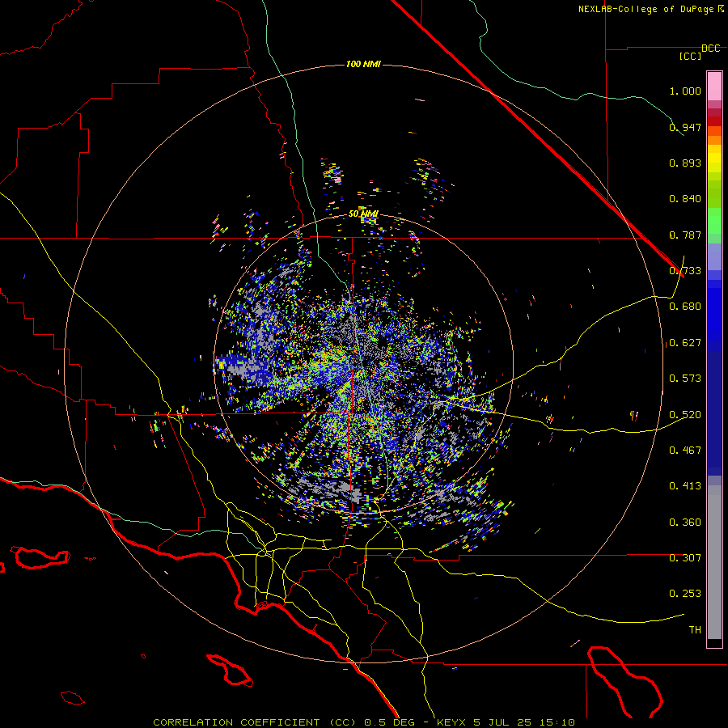
Task: Click the CORRELATION COEFFICIENT (CC) caption text
Action: [255, 722]
